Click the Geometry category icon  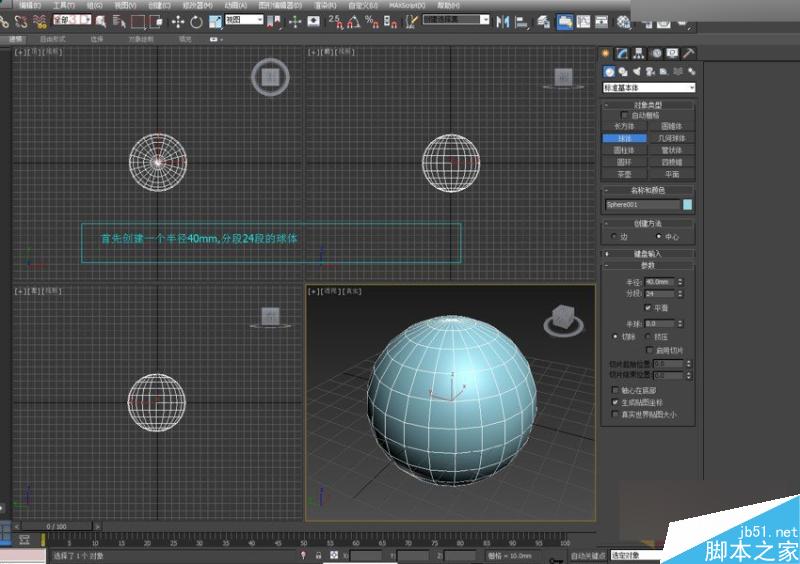pos(608,71)
